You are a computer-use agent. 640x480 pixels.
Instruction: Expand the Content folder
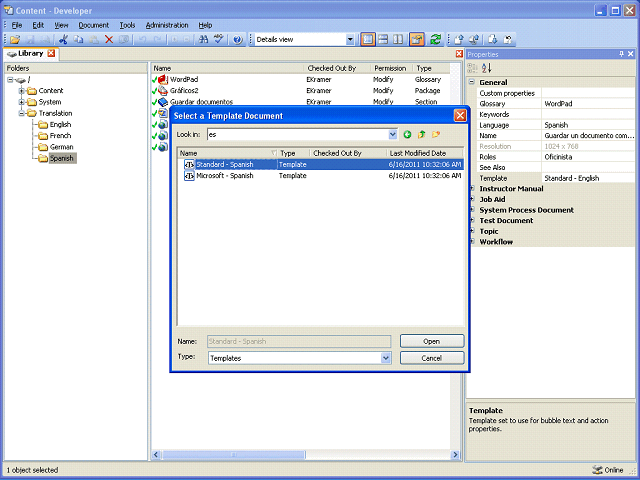(22, 91)
